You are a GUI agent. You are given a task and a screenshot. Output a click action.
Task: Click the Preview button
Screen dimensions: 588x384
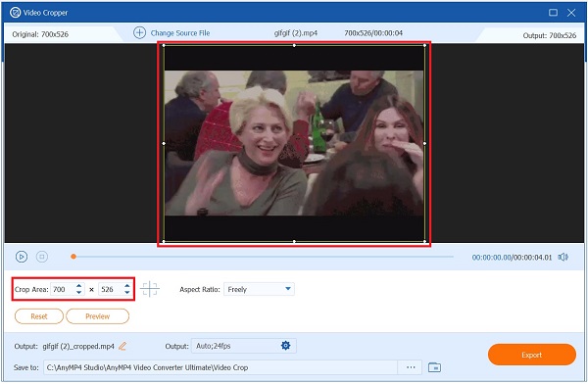pyautogui.click(x=97, y=316)
